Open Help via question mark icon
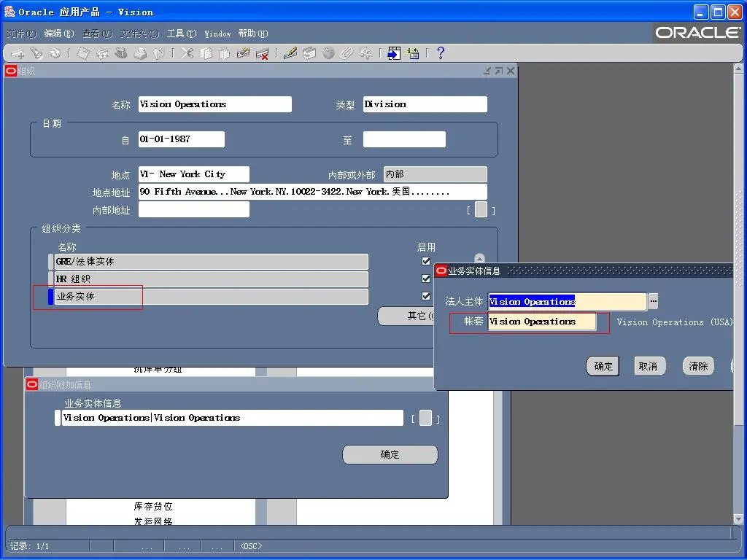Screen dimensions: 747x560 (x=440, y=53)
